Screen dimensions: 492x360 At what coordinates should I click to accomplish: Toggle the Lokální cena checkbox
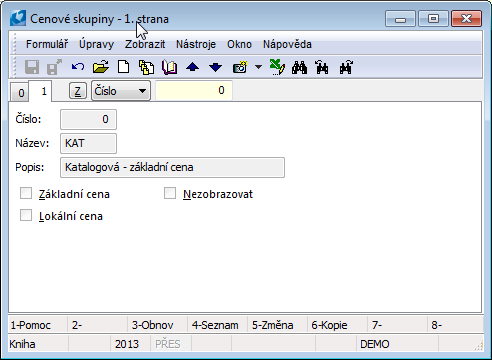point(26,215)
